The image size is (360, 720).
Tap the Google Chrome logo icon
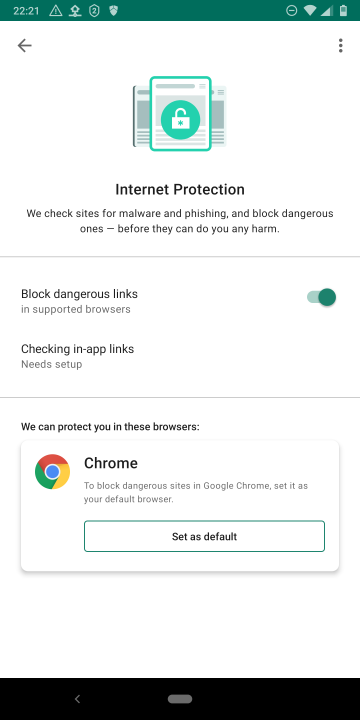(52, 472)
